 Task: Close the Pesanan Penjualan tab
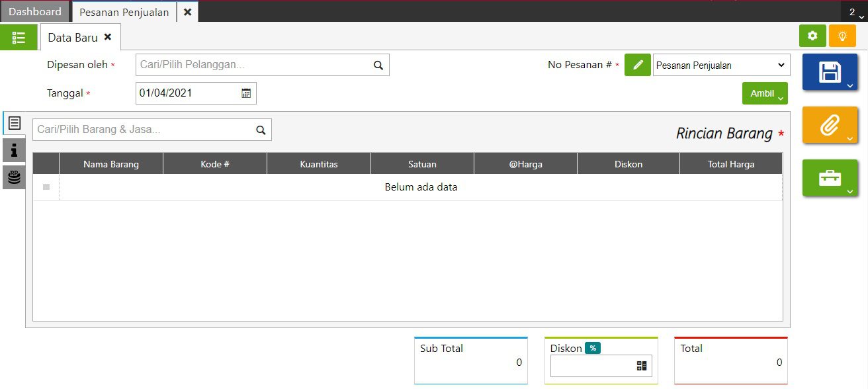pyautogui.click(x=187, y=12)
